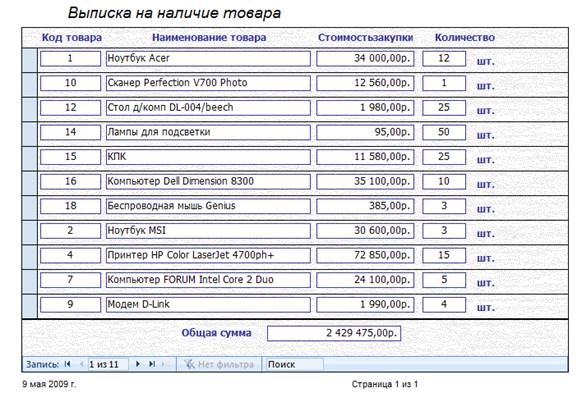Select the record selector for Ноутбук Acer row
The height and width of the screenshot is (402, 582).
pos(30,60)
